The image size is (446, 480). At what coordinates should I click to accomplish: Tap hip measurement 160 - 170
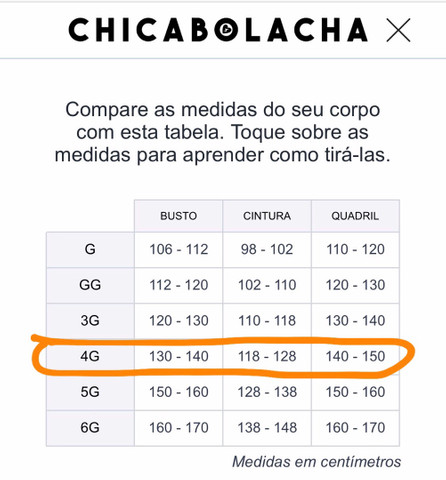coord(355,428)
